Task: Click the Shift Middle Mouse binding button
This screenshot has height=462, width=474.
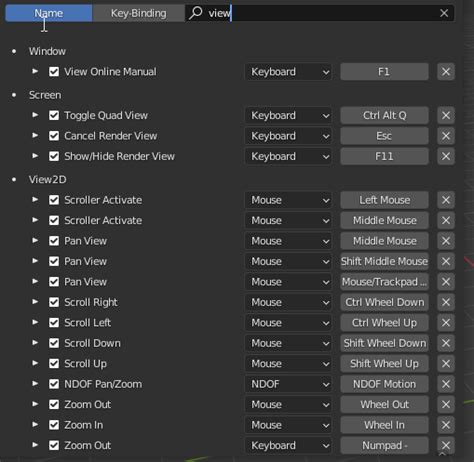Action: 384,261
